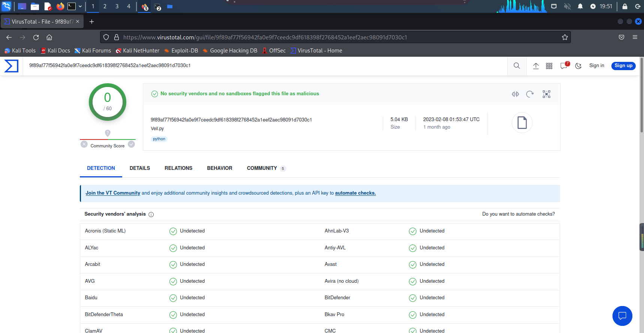Click the muted volume icon in the panel
644x333 pixels.
point(567,6)
